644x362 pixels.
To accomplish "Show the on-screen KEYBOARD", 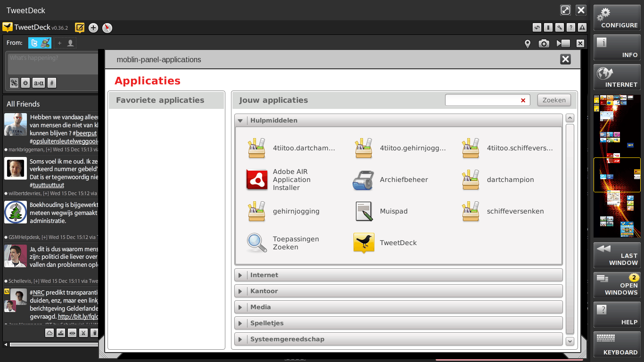I will [617, 345].
